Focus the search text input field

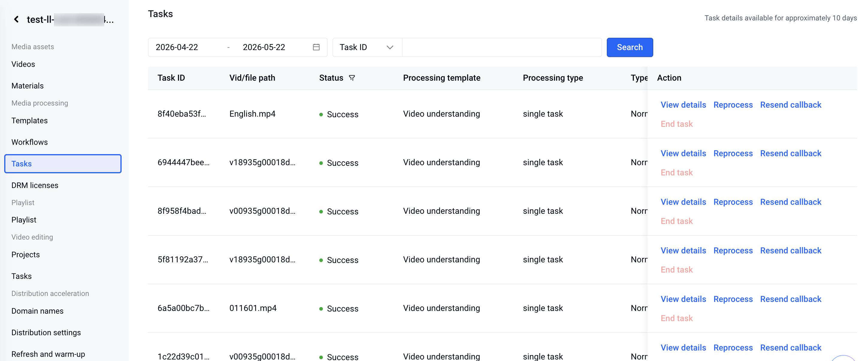pos(501,47)
